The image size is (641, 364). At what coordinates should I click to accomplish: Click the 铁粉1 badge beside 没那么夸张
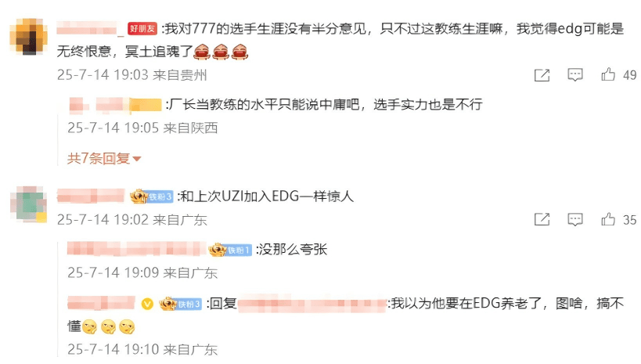230,250
